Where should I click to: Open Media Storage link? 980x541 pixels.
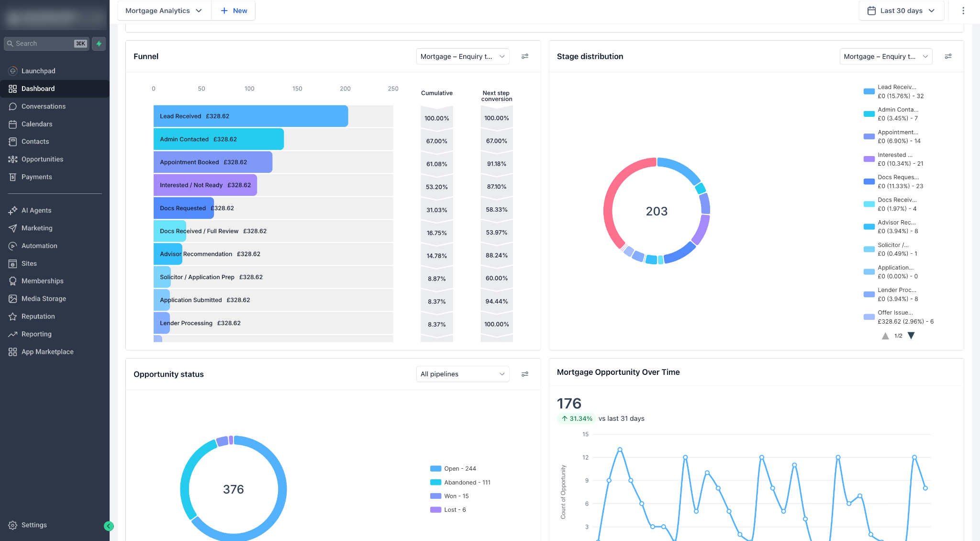(44, 299)
